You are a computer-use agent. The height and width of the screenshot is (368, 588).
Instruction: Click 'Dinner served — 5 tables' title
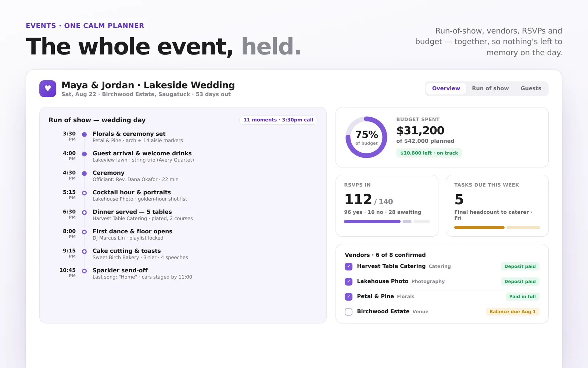132,212
